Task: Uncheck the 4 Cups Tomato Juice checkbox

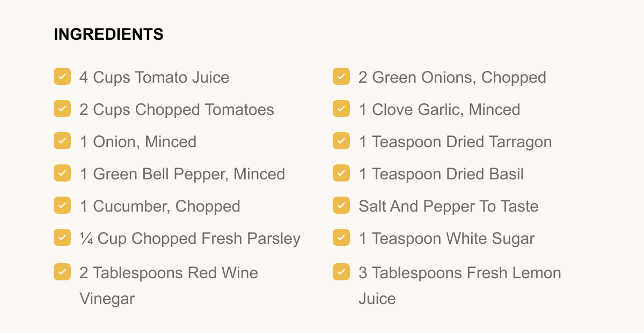Action: [62, 76]
